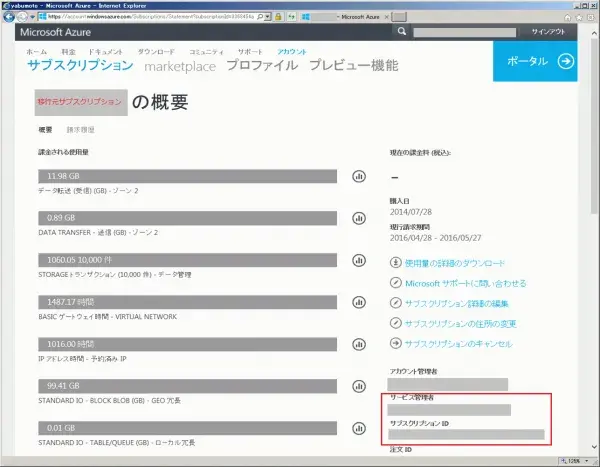Click 使用量の詳細のダウンロード link

(455, 263)
